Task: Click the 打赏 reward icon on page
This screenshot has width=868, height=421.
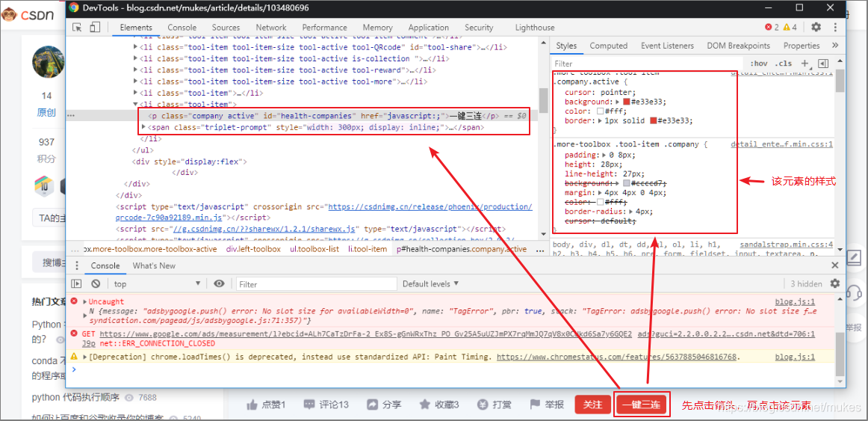Action: pyautogui.click(x=483, y=404)
